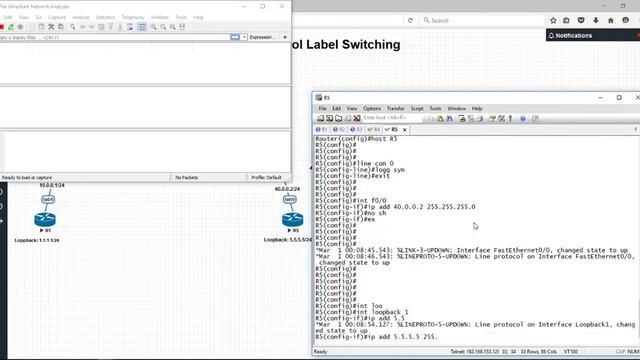Viewport: 640px width, 360px height.
Task: Open Capture menu in Wireshark
Action: click(57, 17)
